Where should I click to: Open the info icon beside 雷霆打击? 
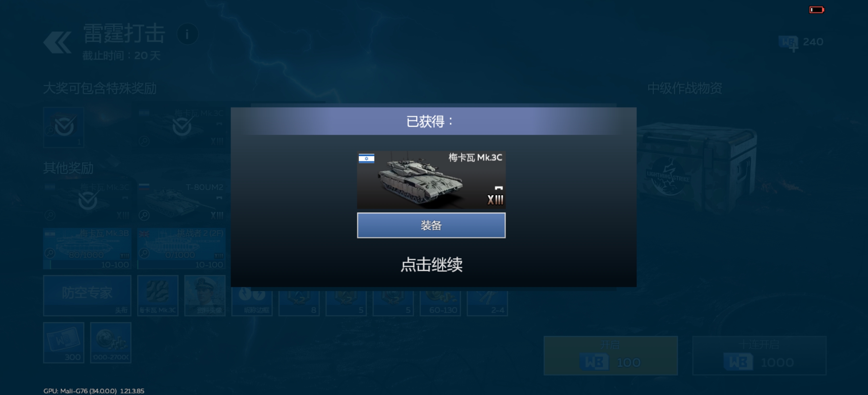187,34
